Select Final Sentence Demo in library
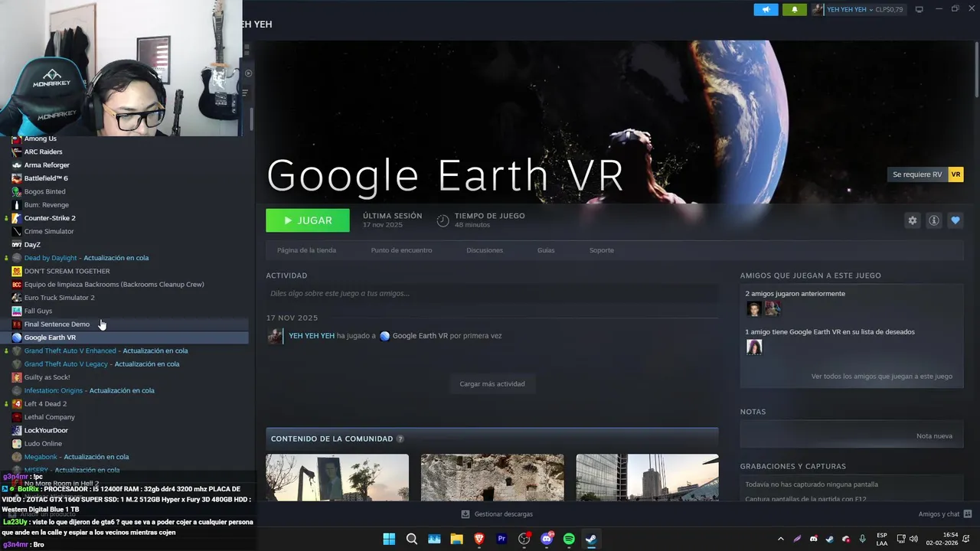Screen dimensions: 980x551 point(57,324)
